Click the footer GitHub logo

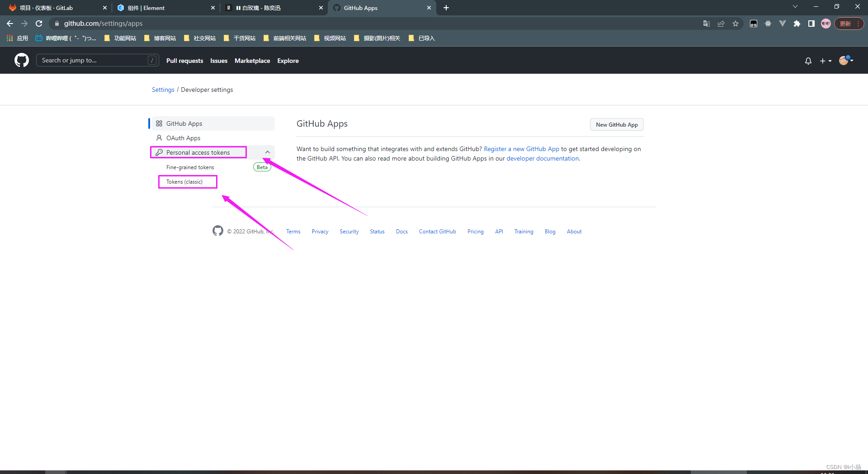tap(218, 231)
